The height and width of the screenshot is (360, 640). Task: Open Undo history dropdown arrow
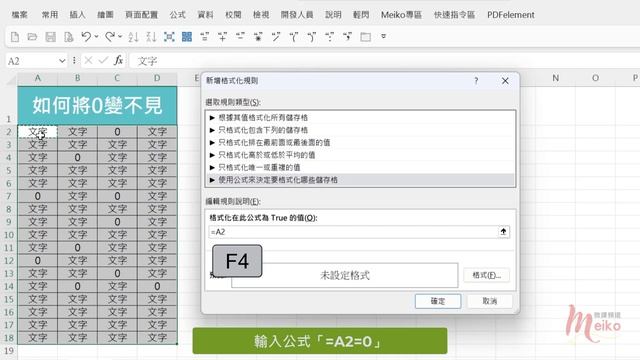point(97,37)
